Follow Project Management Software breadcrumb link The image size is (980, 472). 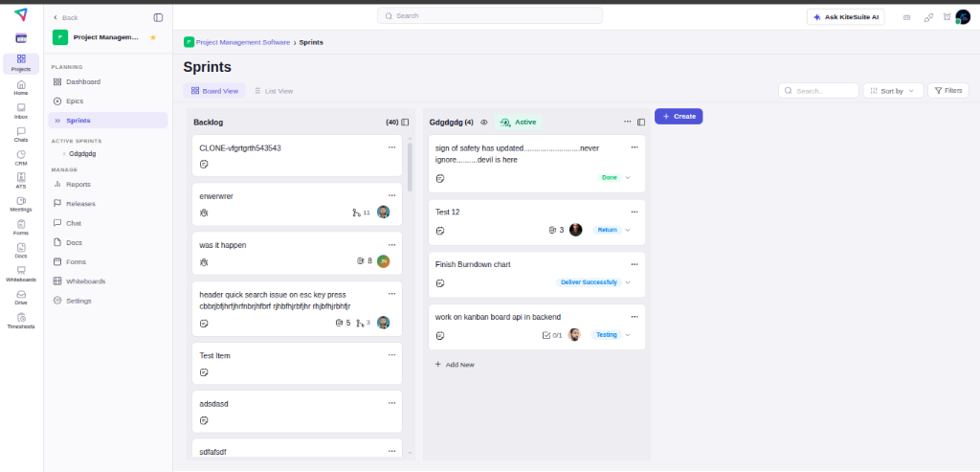point(242,42)
